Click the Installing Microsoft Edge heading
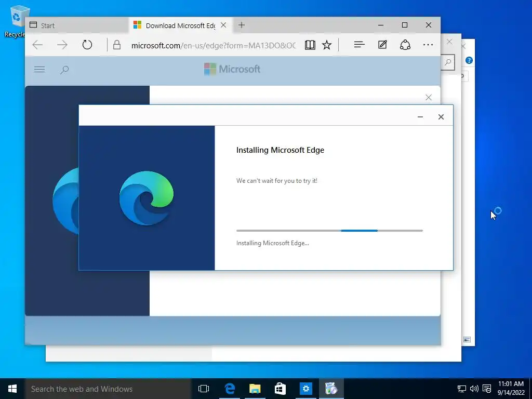This screenshot has width=532, height=399. point(280,150)
